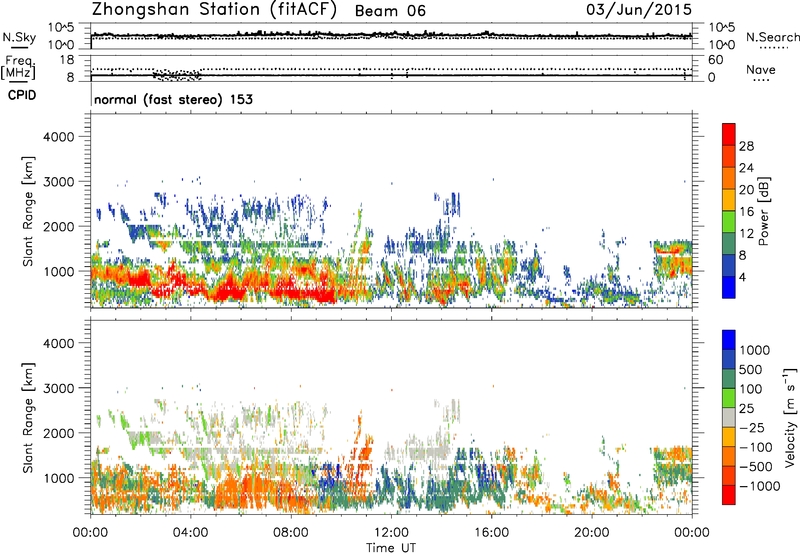Click the 'Zhongshan Station (fitACF)' title
Screen dimensions: 800x554
[x=214, y=10]
